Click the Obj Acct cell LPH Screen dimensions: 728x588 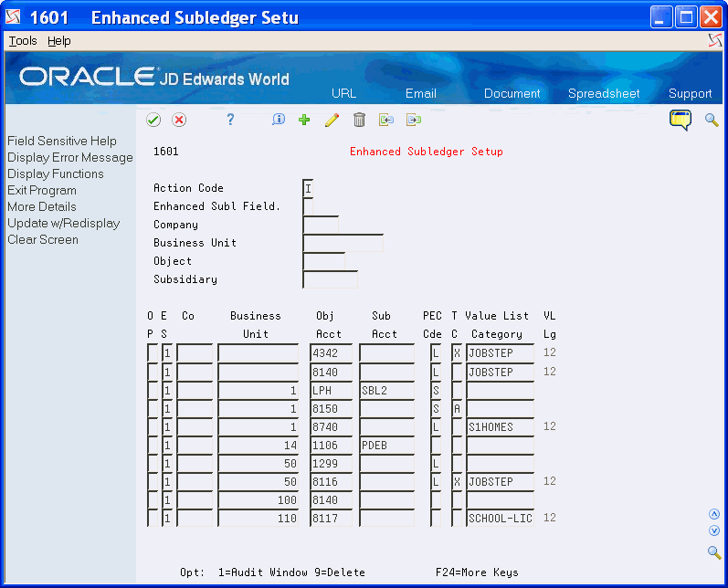tap(331, 390)
